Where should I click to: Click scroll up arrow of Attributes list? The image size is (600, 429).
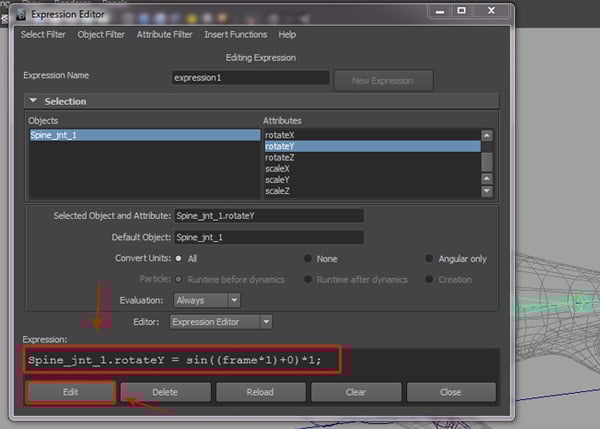[x=487, y=135]
